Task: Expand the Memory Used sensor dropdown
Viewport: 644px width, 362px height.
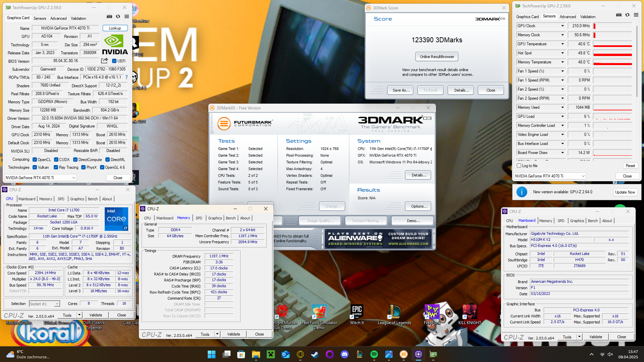Action: click(x=562, y=107)
